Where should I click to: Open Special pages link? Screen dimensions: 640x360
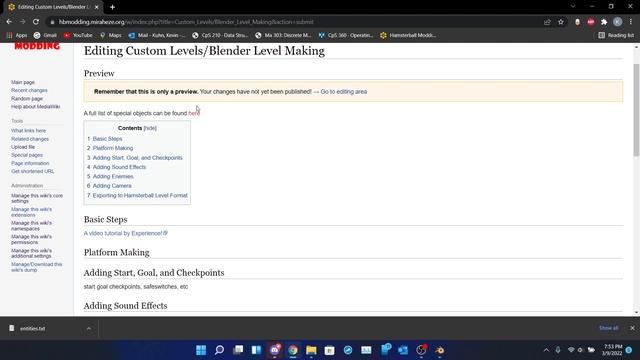click(x=27, y=155)
